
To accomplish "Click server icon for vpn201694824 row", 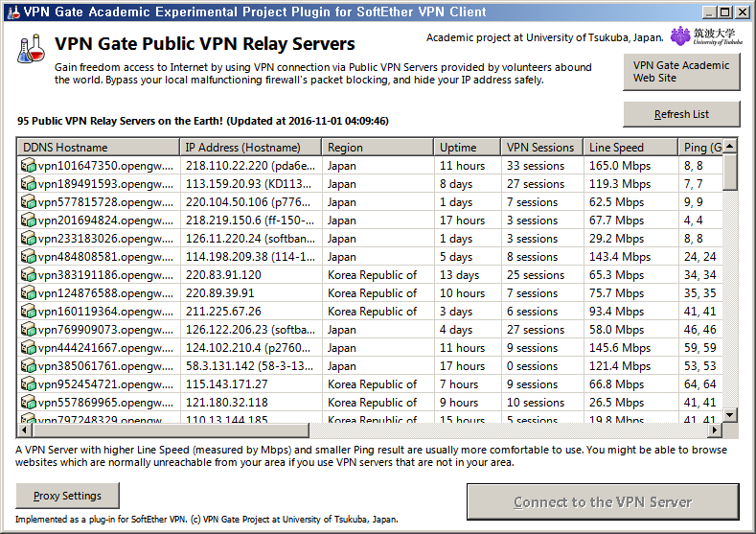I will pyautogui.click(x=29, y=221).
